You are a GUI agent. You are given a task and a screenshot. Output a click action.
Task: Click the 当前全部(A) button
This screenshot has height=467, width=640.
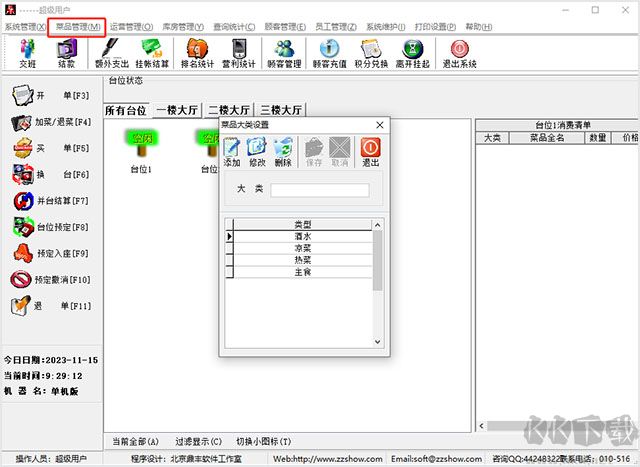click(x=135, y=442)
